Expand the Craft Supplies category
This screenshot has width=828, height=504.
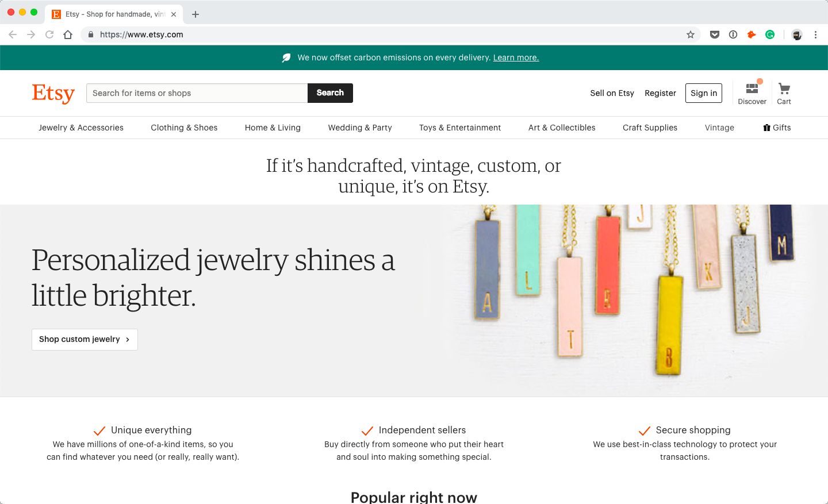pyautogui.click(x=650, y=128)
